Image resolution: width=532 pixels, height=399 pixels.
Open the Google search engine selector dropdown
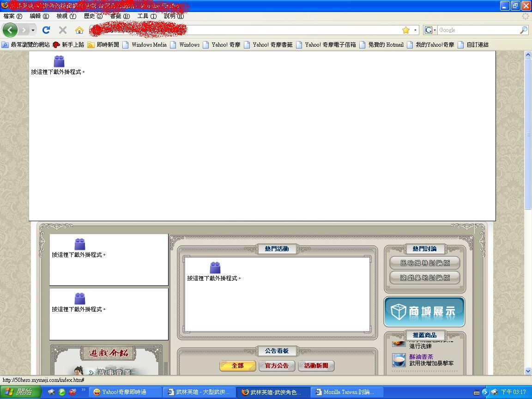(430, 30)
